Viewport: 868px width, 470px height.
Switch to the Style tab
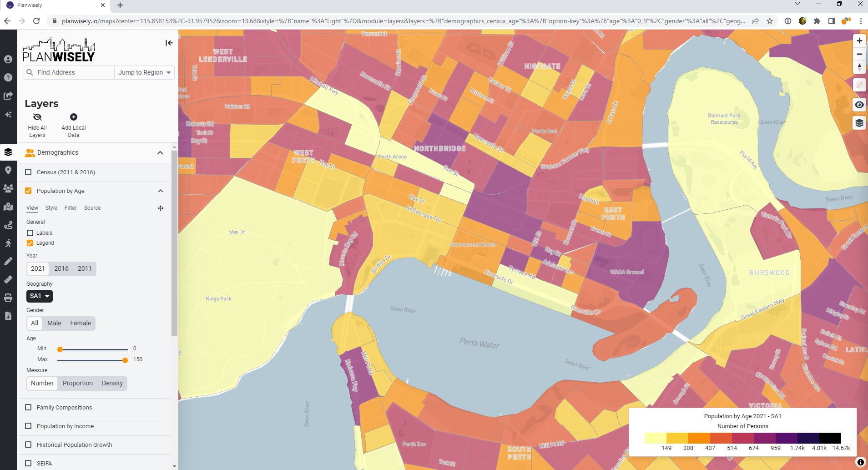[x=51, y=208]
